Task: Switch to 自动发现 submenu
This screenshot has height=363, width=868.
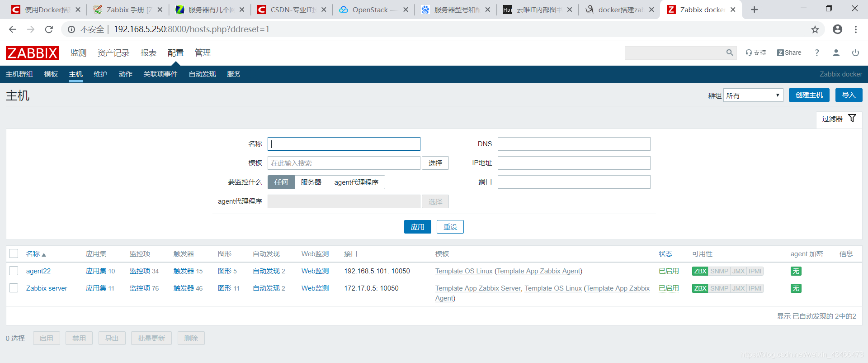Action: coord(202,74)
